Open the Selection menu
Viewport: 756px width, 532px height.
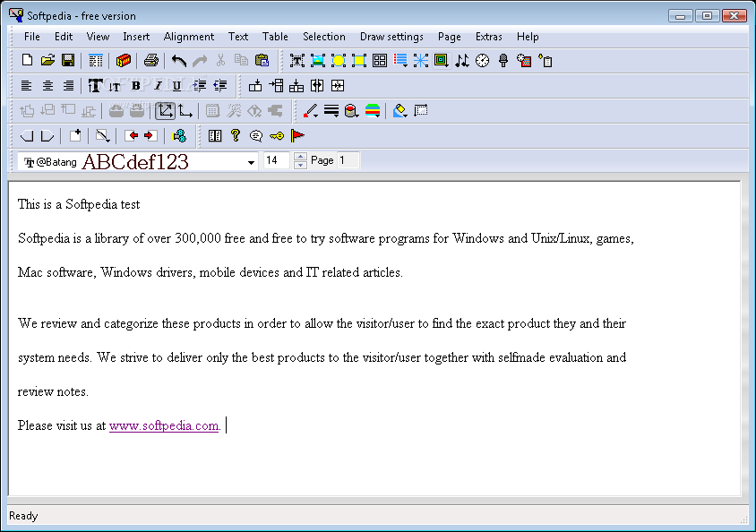point(323,37)
